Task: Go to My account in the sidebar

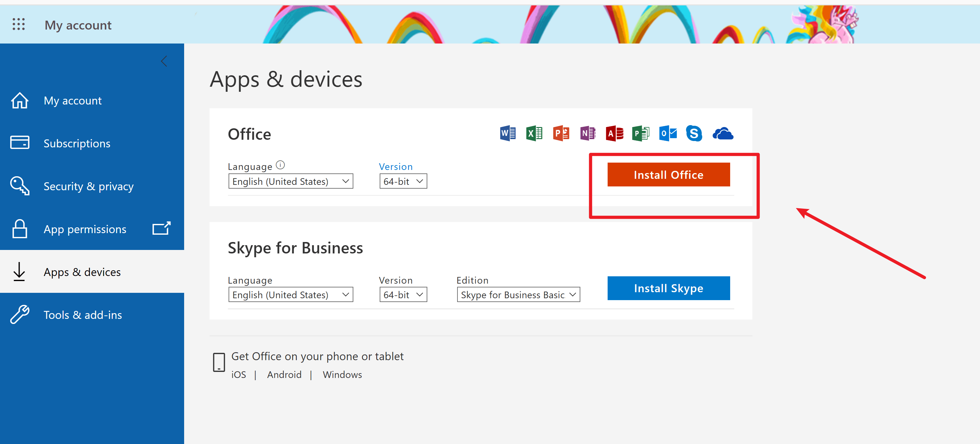Action: click(92, 100)
